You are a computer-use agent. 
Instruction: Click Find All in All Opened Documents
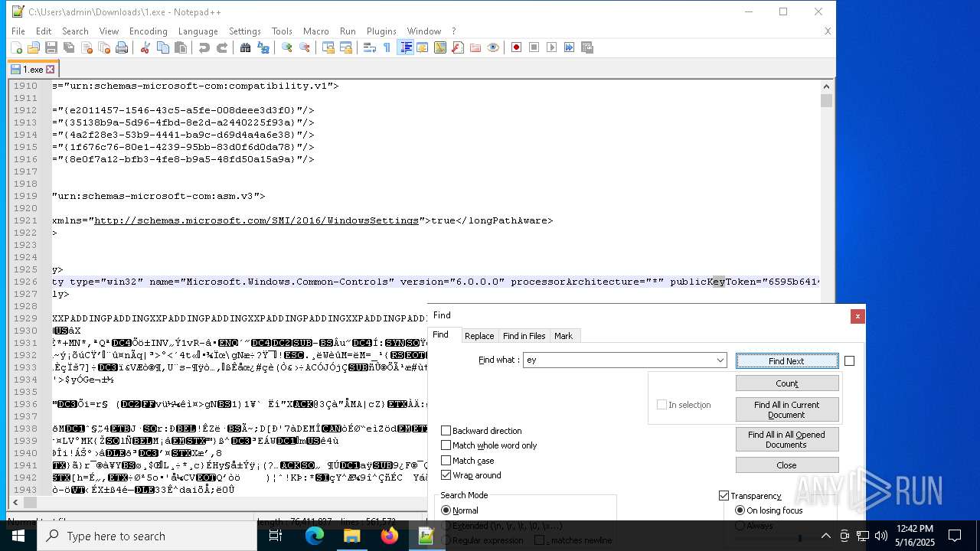click(786, 439)
